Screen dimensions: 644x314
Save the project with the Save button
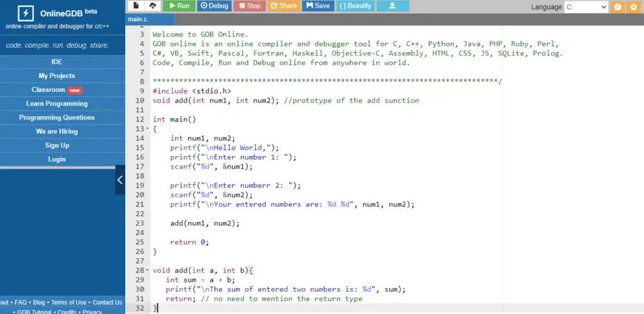[x=318, y=6]
